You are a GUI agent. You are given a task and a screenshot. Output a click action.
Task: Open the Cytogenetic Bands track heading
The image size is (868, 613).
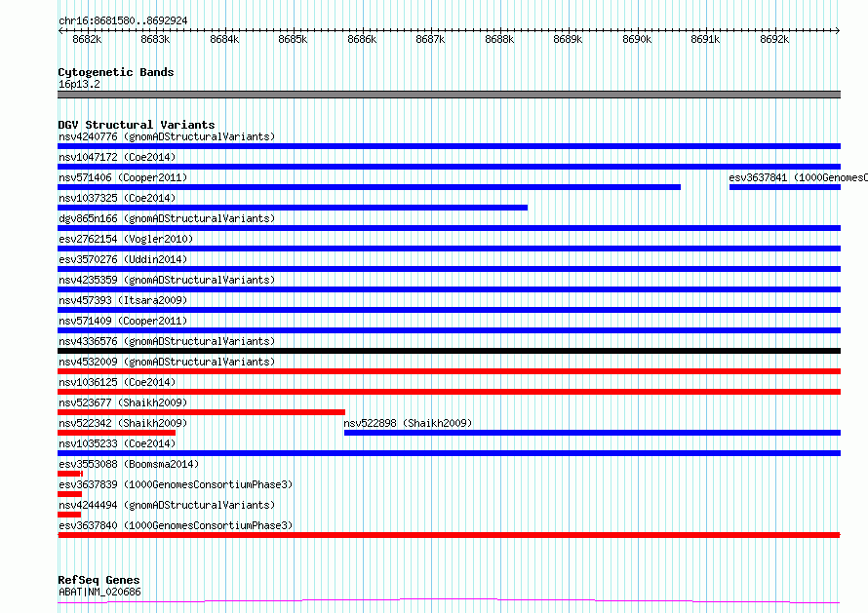pyautogui.click(x=116, y=72)
